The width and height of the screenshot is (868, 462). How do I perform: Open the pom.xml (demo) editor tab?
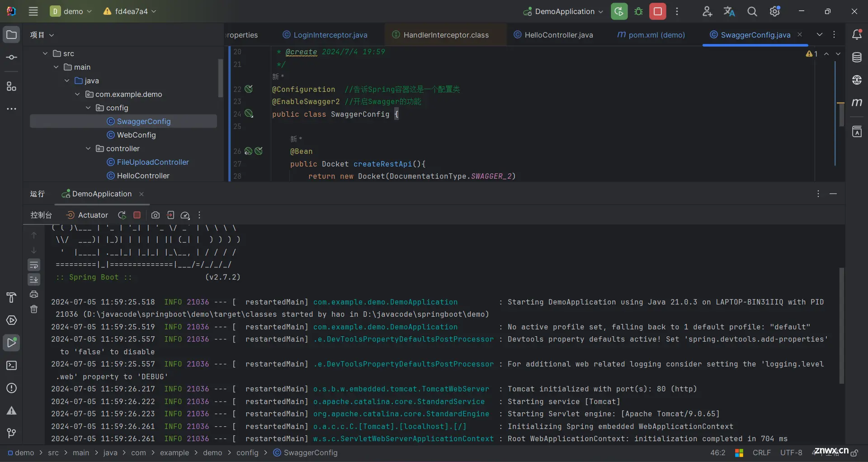point(651,35)
